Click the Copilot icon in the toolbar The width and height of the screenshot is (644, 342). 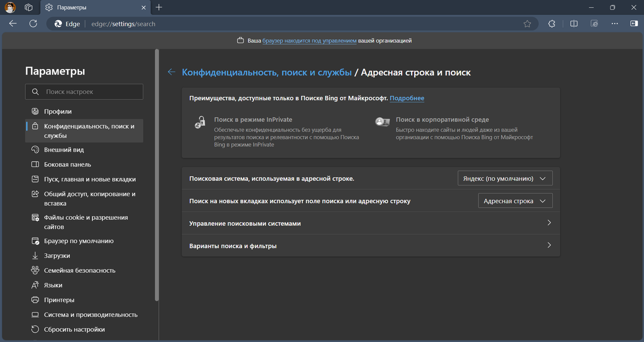635,24
